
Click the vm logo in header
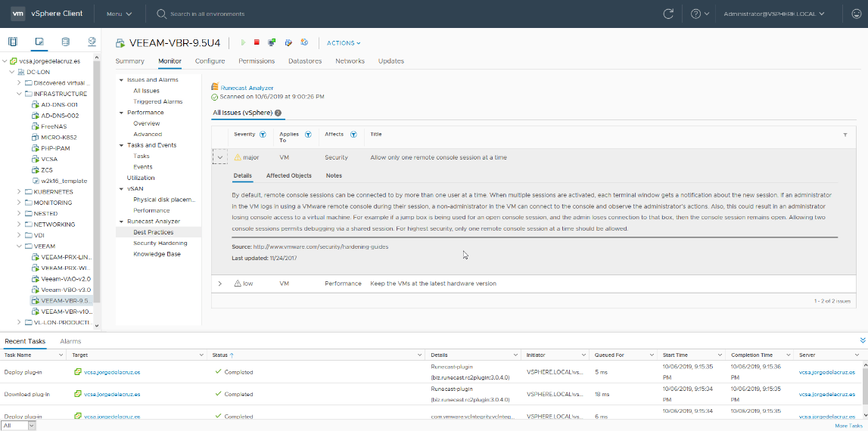pyautogui.click(x=17, y=14)
